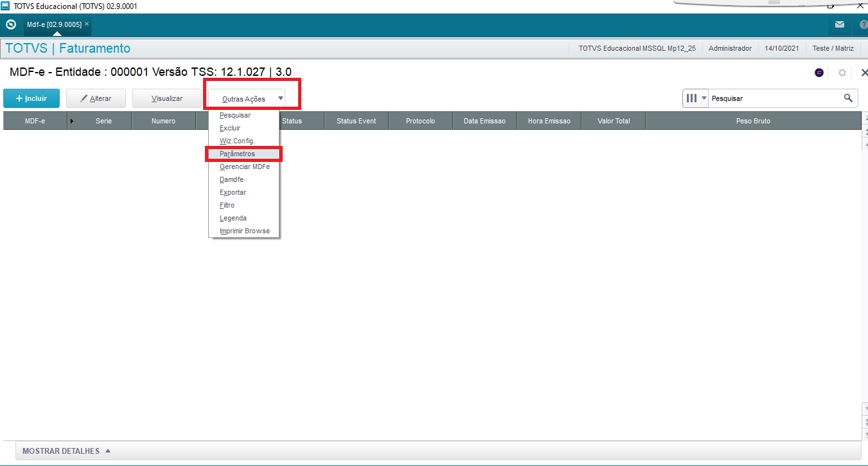Sort by the Numero column header
Screen dimensions: 868x466
164,121
